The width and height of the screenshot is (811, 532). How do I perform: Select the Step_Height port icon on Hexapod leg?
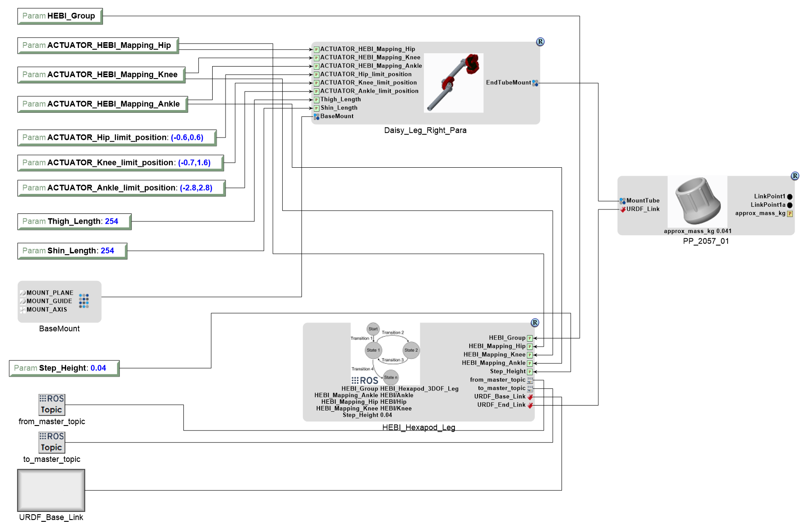[x=530, y=372]
